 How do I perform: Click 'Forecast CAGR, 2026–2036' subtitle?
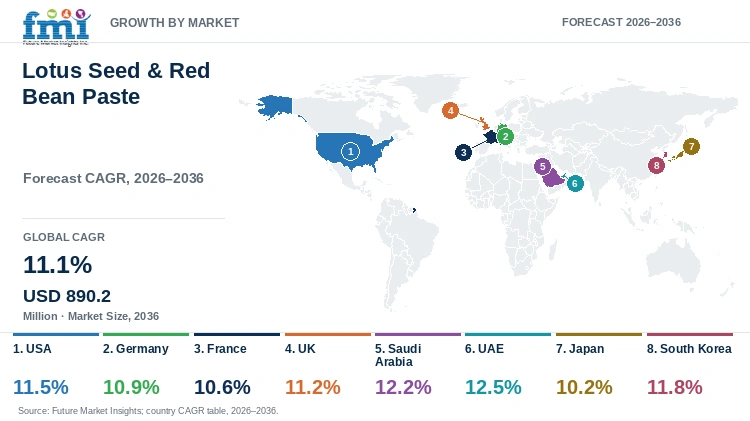(x=113, y=178)
